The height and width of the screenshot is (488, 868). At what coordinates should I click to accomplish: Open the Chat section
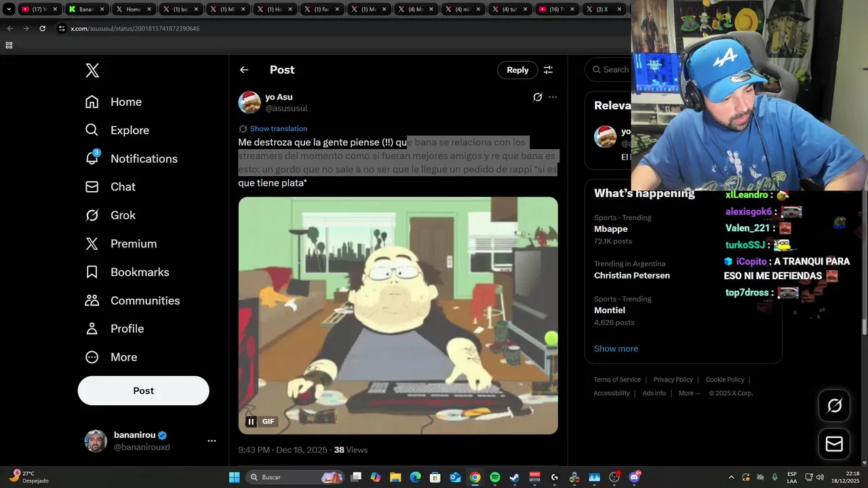pos(110,187)
